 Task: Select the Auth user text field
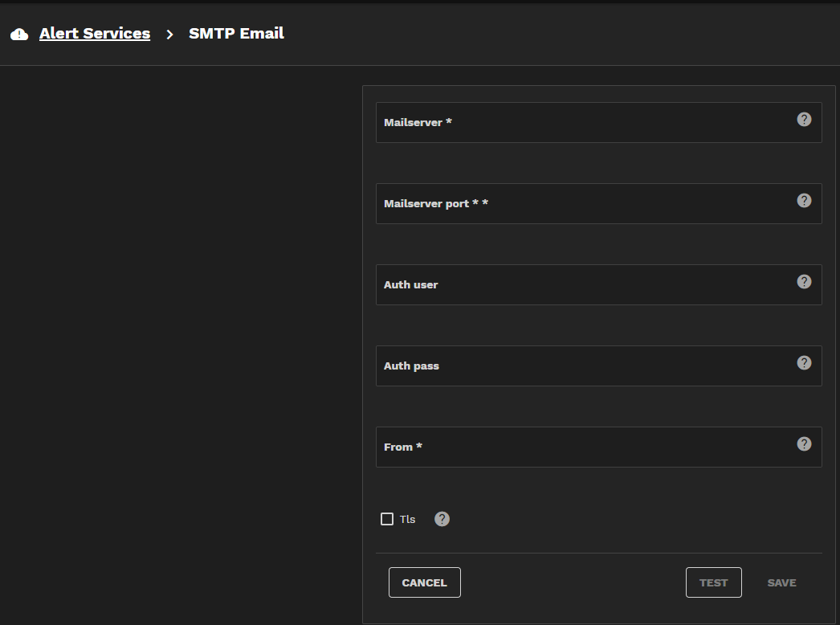coord(586,285)
